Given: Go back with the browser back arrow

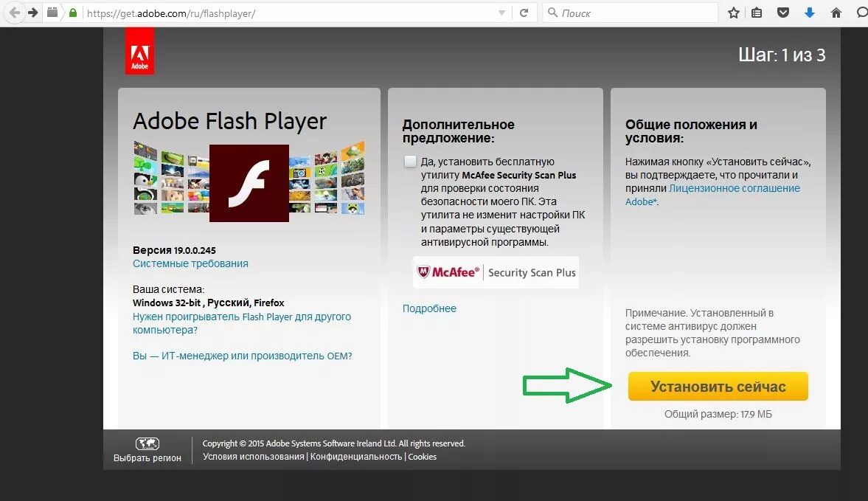Looking at the screenshot, I should 15,13.
